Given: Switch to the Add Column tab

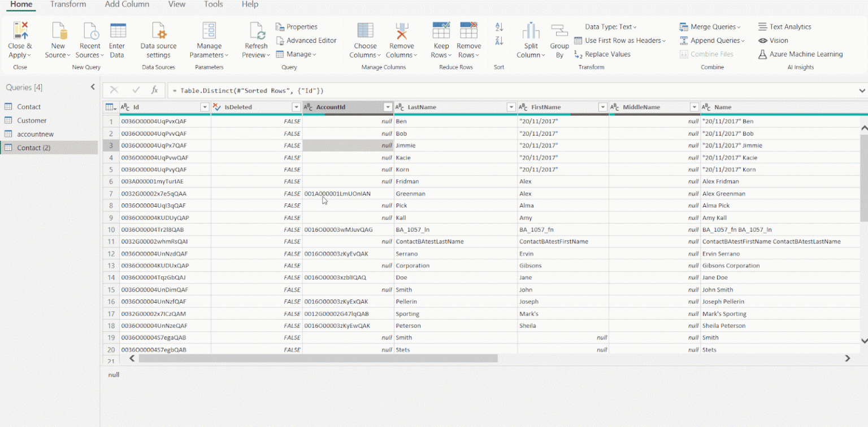Looking at the screenshot, I should coord(127,5).
